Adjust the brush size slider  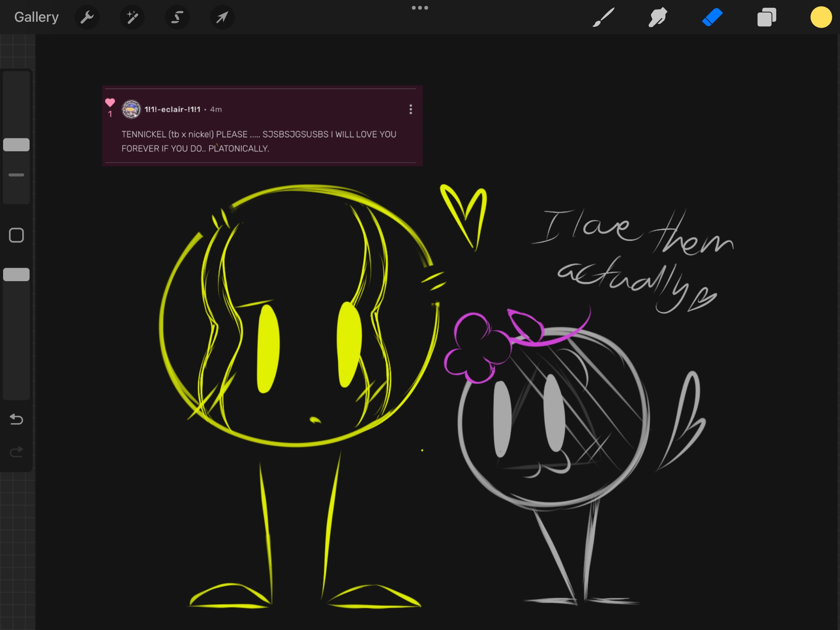(16, 144)
